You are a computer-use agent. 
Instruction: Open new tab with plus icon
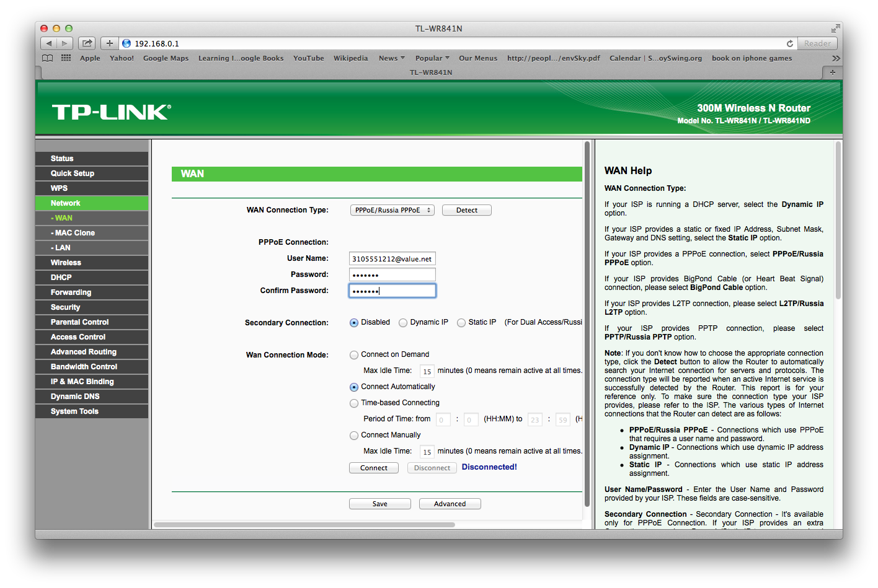point(832,72)
